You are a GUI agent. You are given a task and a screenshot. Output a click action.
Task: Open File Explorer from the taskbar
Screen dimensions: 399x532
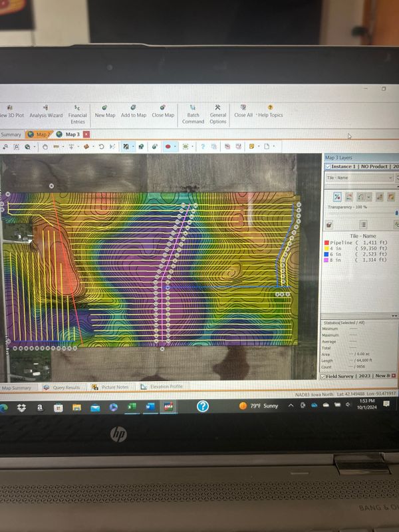pyautogui.click(x=76, y=408)
